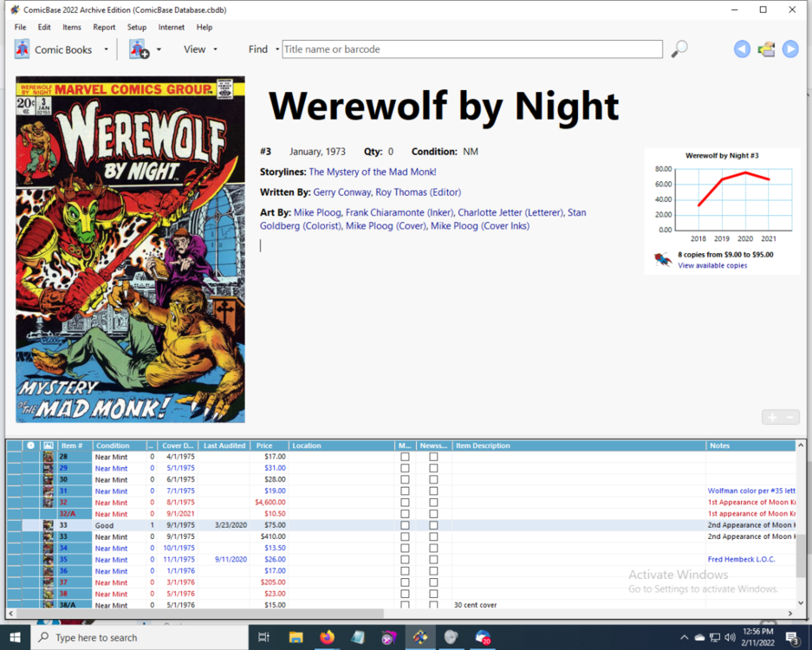Image resolution: width=812 pixels, height=650 pixels.
Task: Click View available copies link
Action: click(712, 265)
